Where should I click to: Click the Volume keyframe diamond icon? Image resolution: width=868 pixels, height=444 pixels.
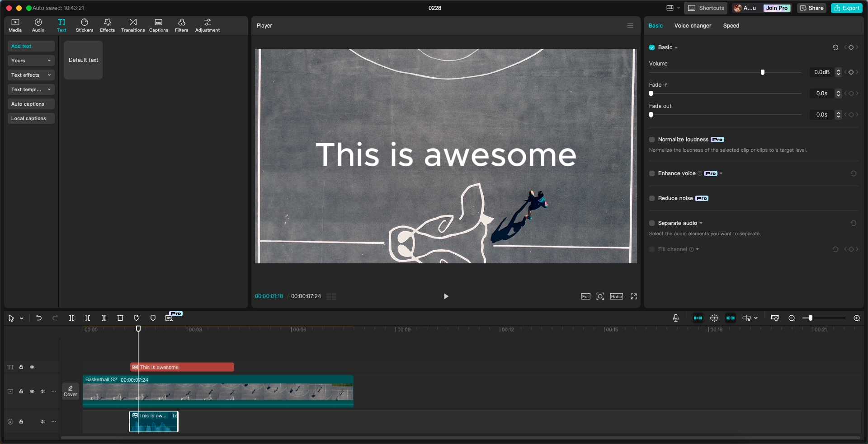(x=851, y=72)
